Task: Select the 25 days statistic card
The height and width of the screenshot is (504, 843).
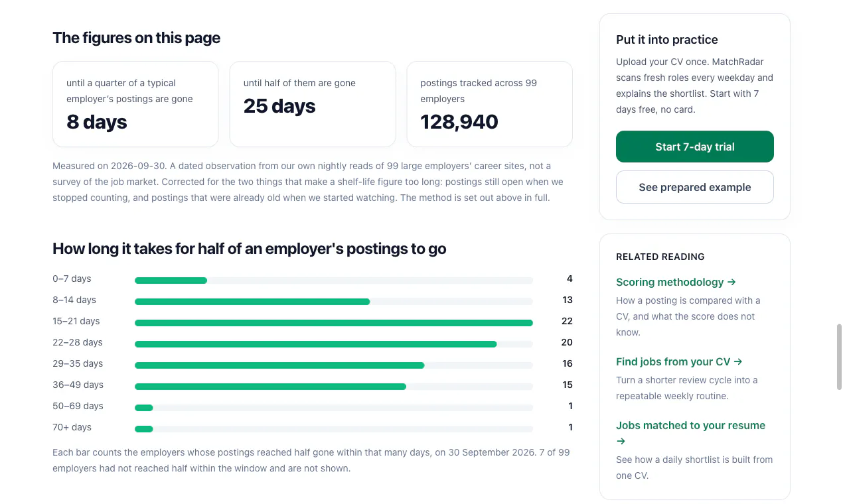Action: pyautogui.click(x=313, y=104)
